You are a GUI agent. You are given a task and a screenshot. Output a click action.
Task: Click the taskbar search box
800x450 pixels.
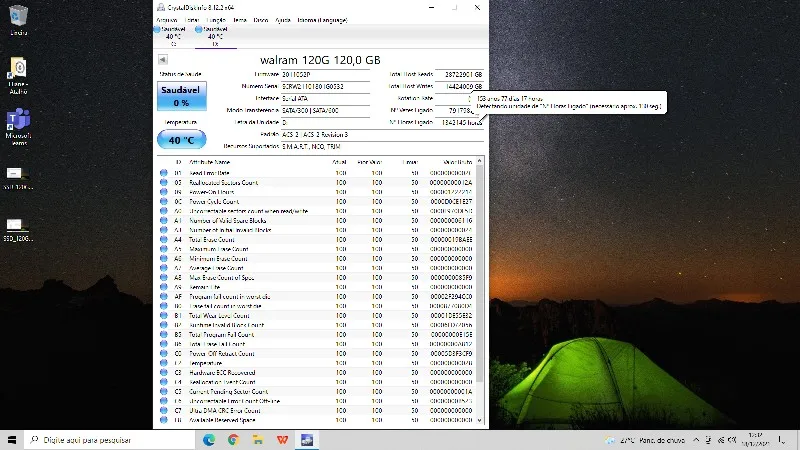(x=109, y=440)
